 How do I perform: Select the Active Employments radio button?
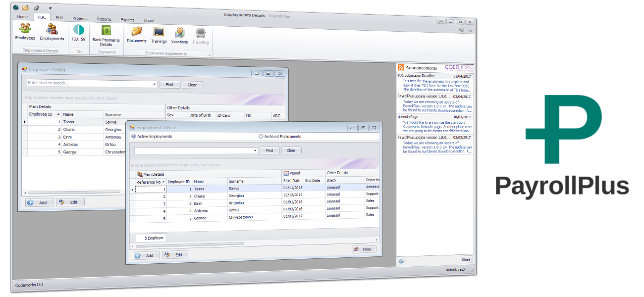134,137
